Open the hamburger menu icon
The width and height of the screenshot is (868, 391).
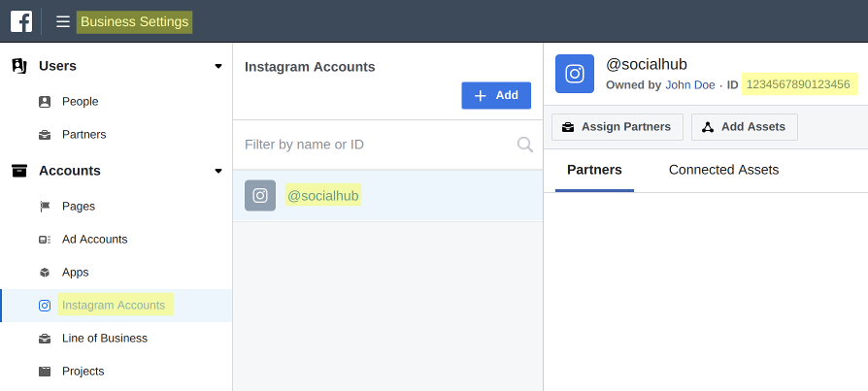[63, 21]
